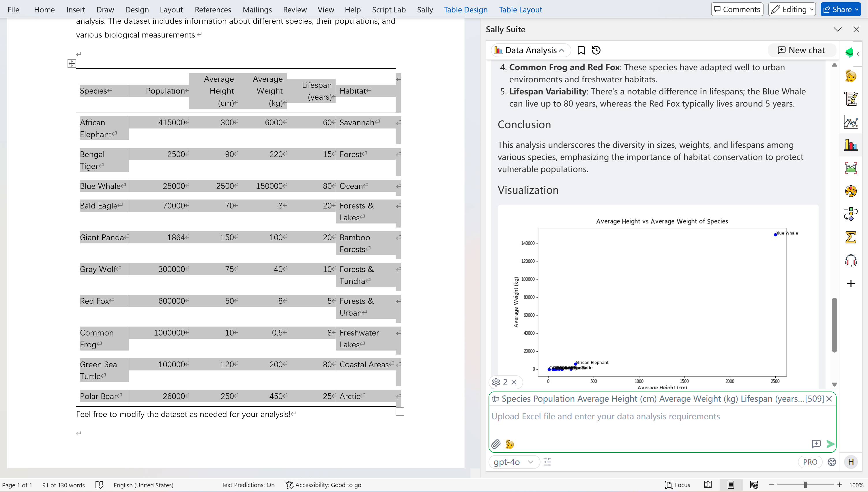Click the gear icon in the 2 badge
This screenshot has width=868, height=492.
[x=496, y=382]
